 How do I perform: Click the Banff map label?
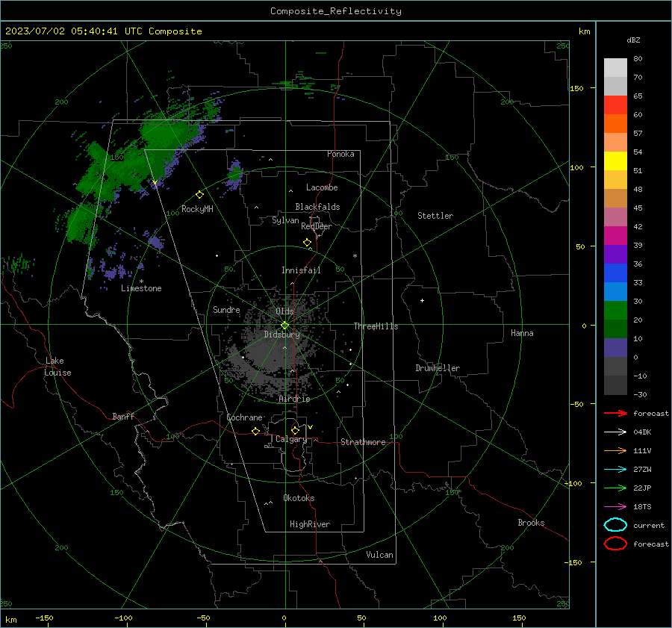click(x=123, y=416)
